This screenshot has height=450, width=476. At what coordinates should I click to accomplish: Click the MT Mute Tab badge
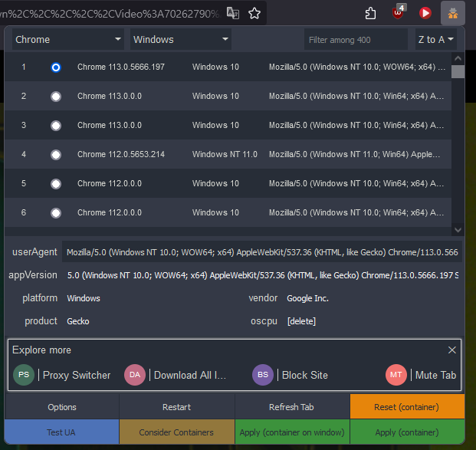(x=396, y=375)
